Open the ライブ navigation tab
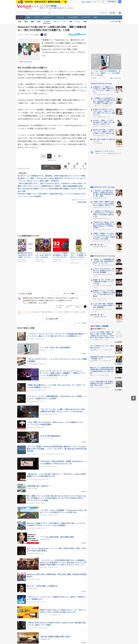The image size is (138, 644). coord(37,17)
